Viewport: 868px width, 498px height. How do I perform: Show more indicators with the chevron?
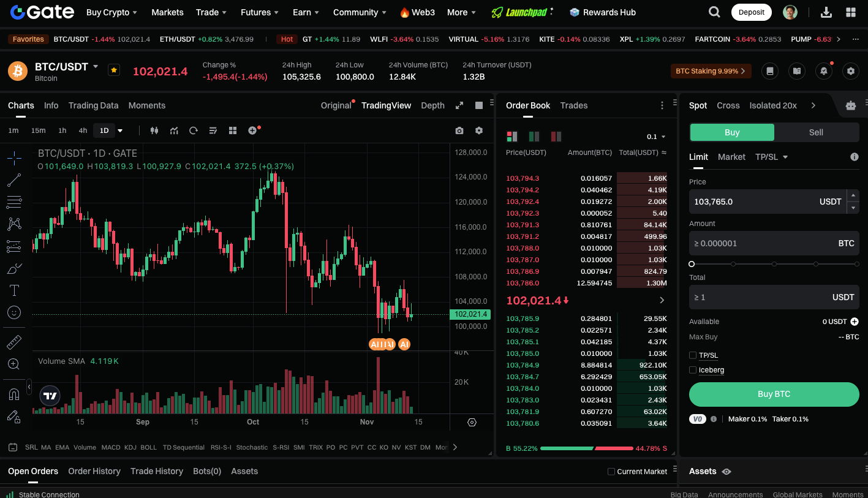pos(455,447)
